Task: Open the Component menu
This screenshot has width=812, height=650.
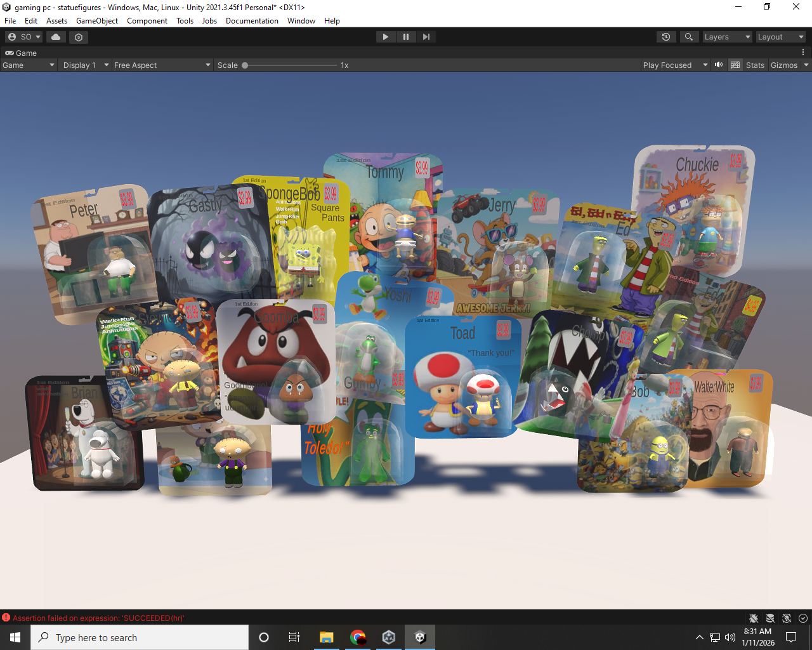Action: pyautogui.click(x=147, y=20)
